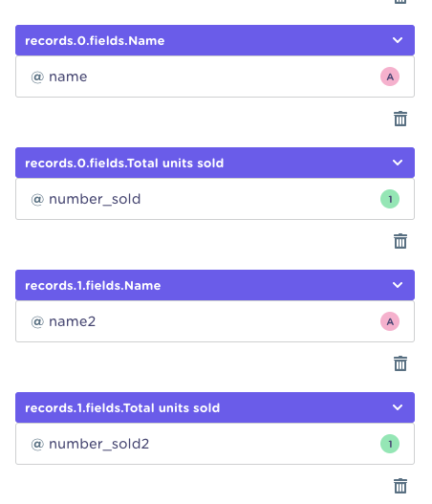
Task: Click into the @ name input field
Action: coord(215,77)
